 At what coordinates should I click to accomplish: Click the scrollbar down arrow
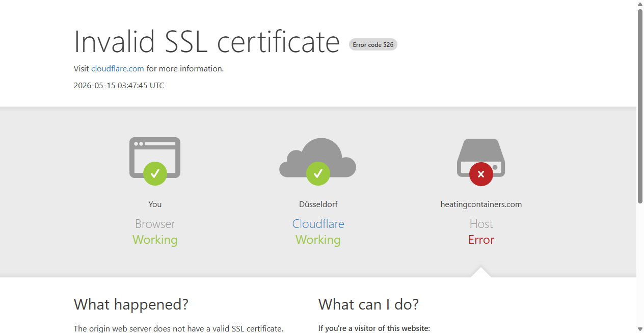click(640, 329)
